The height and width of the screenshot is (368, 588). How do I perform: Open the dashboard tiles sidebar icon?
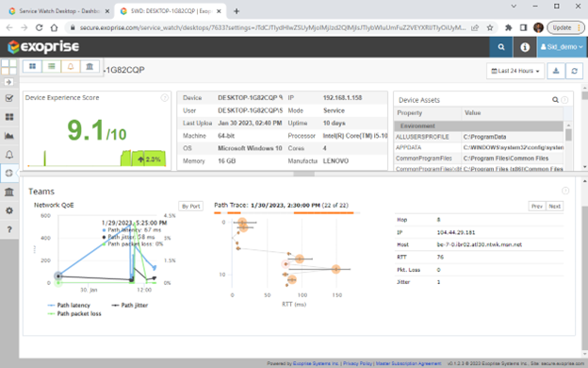pos(9,117)
